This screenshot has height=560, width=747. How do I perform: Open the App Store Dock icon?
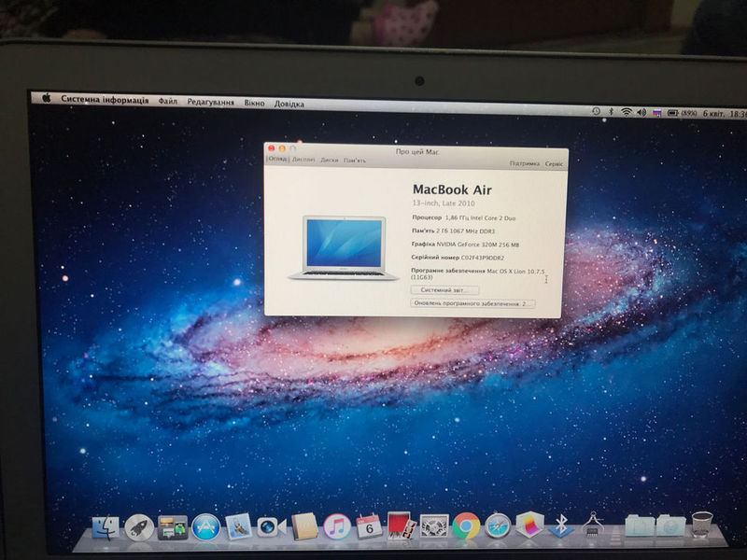pos(205,527)
